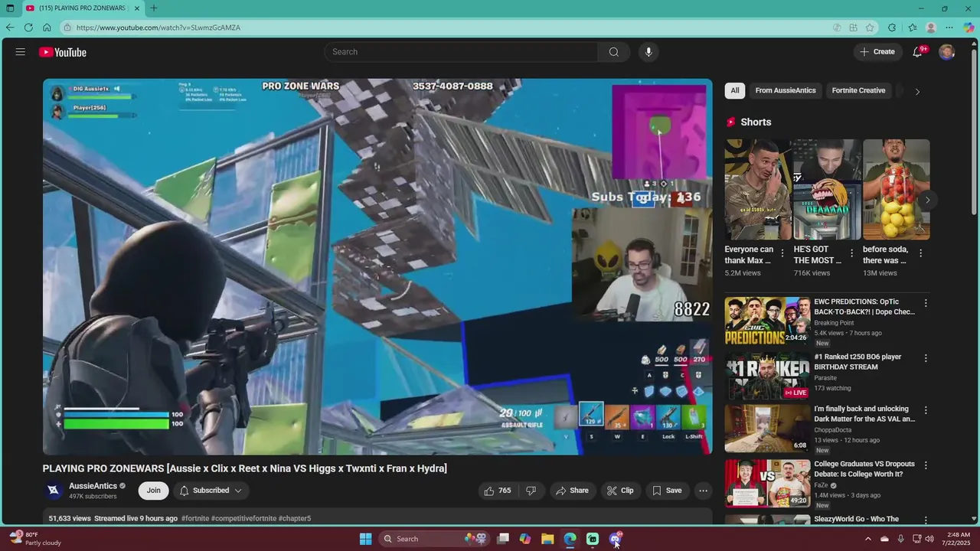Open options for EWC PREDICTIONS video

(925, 303)
